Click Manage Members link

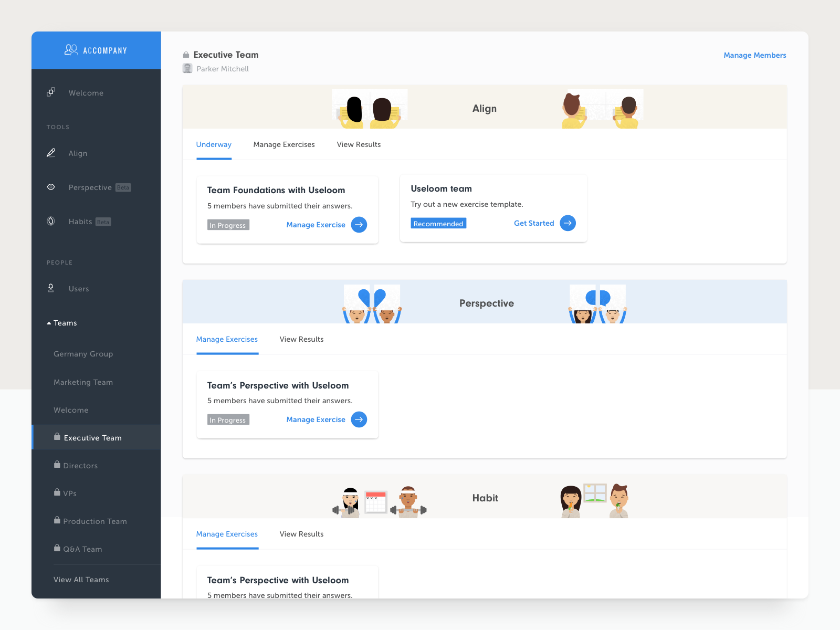pyautogui.click(x=755, y=55)
